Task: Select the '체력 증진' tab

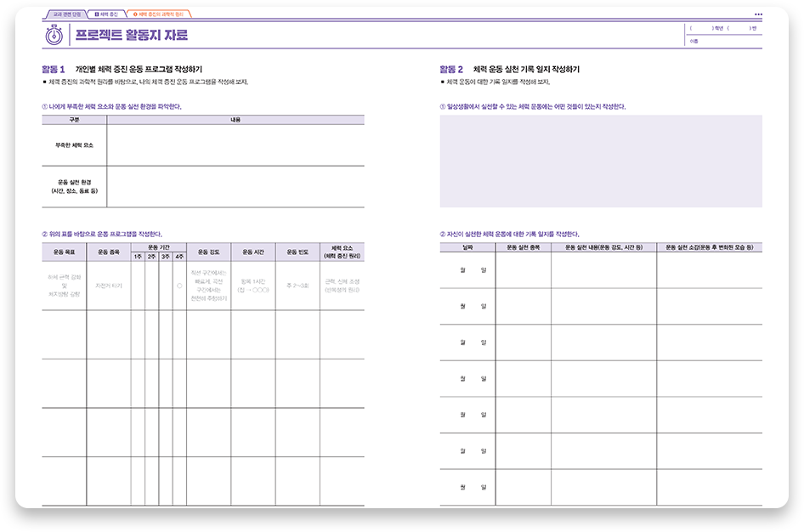Action: [106, 14]
